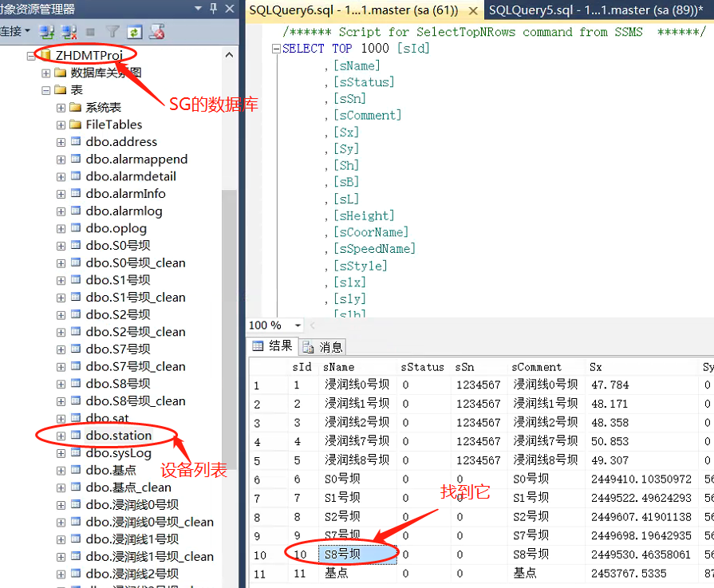
Task: Select dbo.S8号坝_clean in the tree
Action: tap(136, 401)
